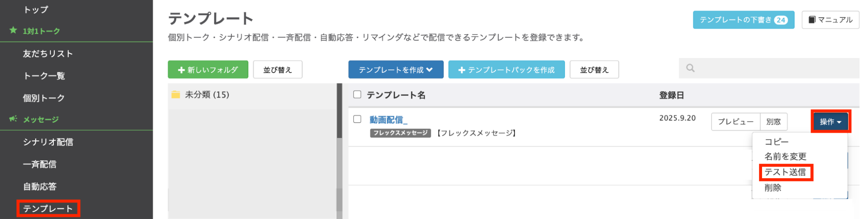
Task: Check the box for 動画配信_ template
Action: click(357, 119)
